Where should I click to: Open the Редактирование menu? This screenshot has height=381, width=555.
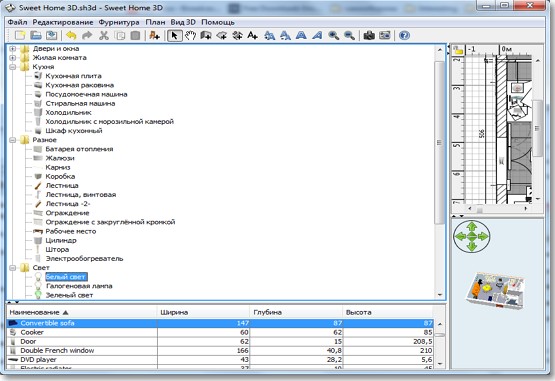tap(63, 22)
